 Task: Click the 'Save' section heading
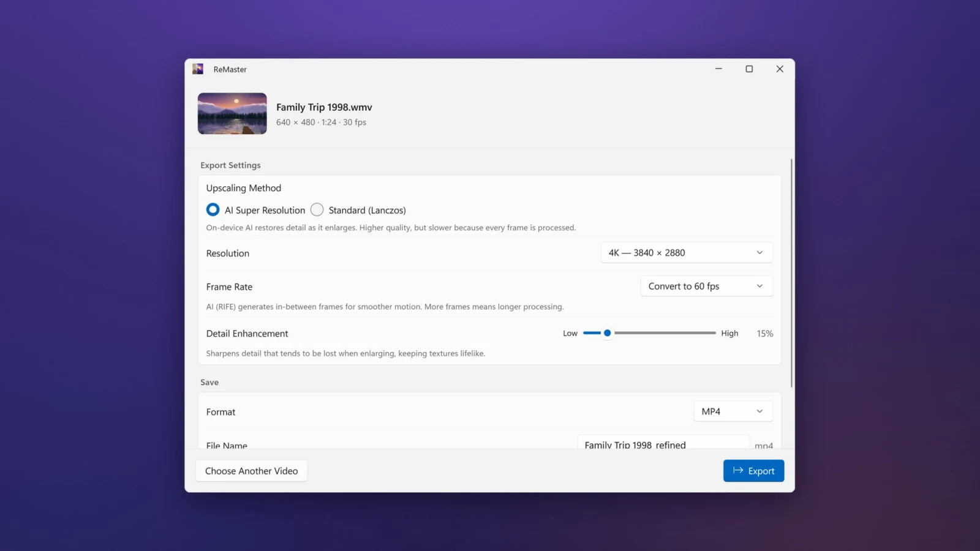coord(209,382)
